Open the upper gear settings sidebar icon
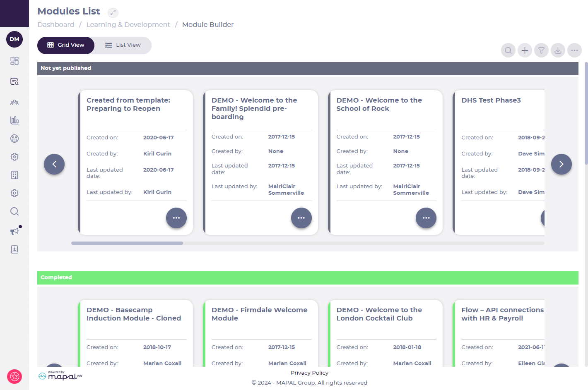The image size is (588, 390). point(14,157)
